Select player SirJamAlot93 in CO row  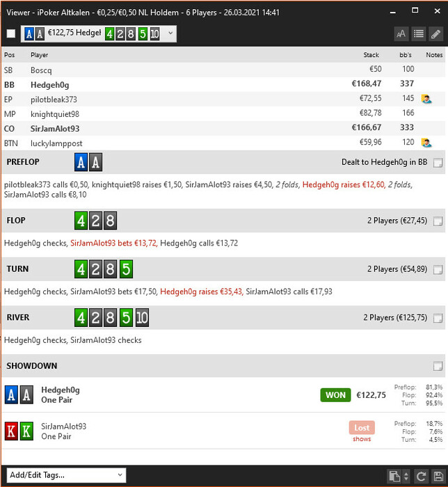[x=223, y=128]
